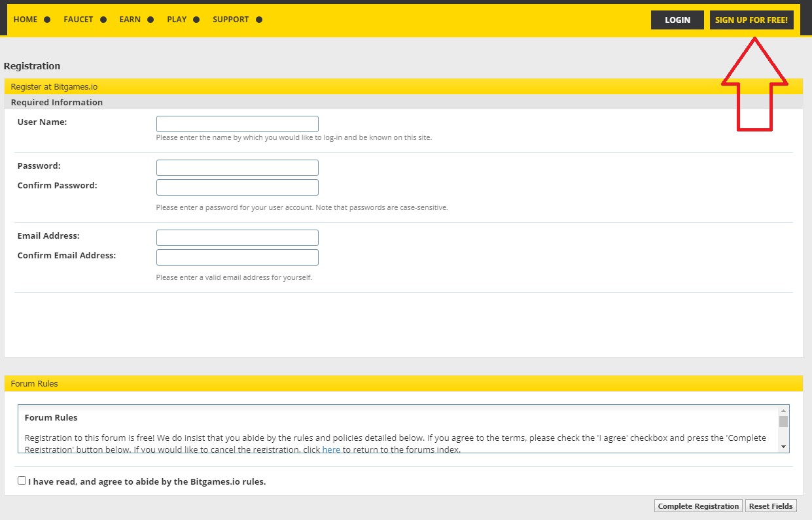Click the 'I have read, and agree' label text
The image size is (812, 520).
pos(147,482)
